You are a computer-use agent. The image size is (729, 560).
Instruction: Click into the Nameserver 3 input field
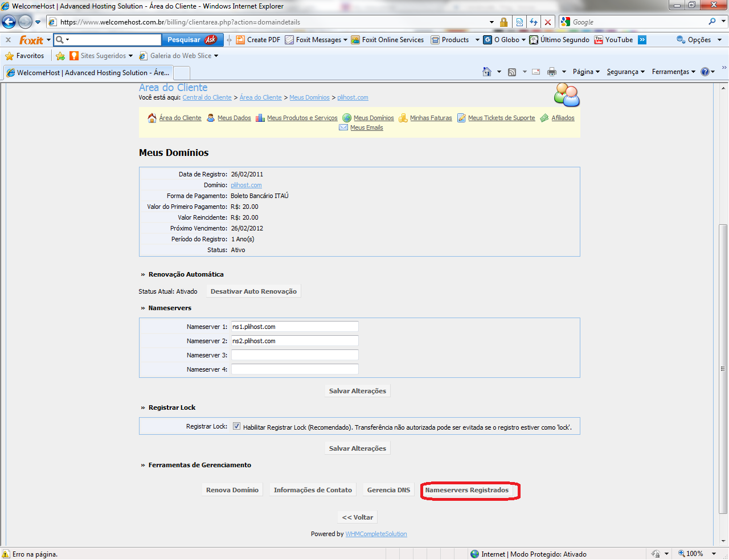point(294,355)
